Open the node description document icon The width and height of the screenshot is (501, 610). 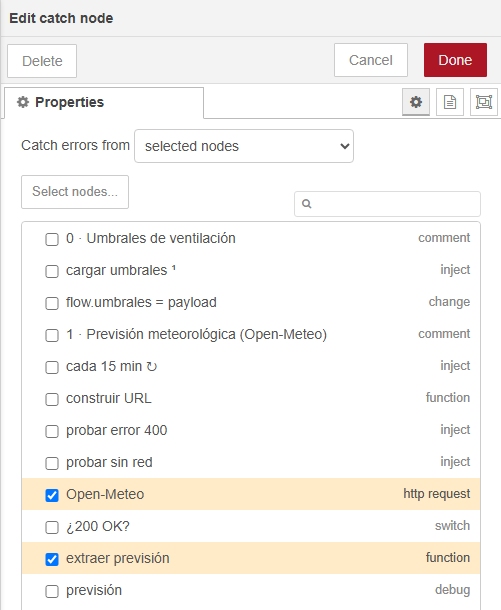click(x=450, y=102)
